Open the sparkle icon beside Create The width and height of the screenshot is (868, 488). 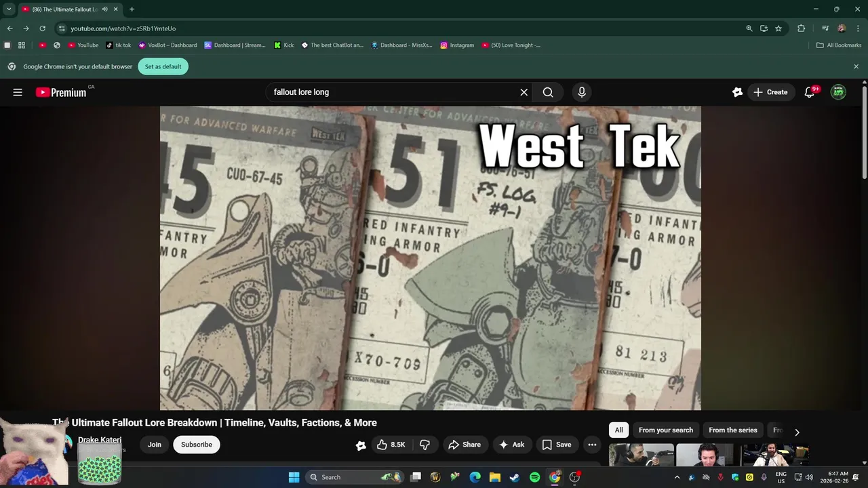pyautogui.click(x=737, y=92)
